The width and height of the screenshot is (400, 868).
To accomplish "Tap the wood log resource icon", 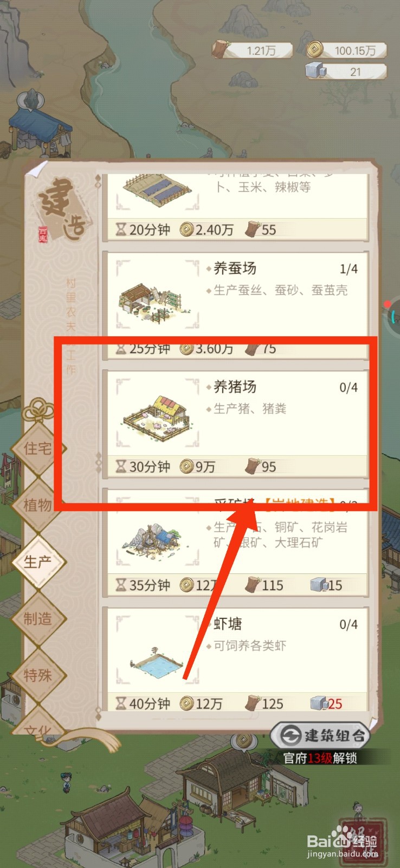I will [220, 49].
